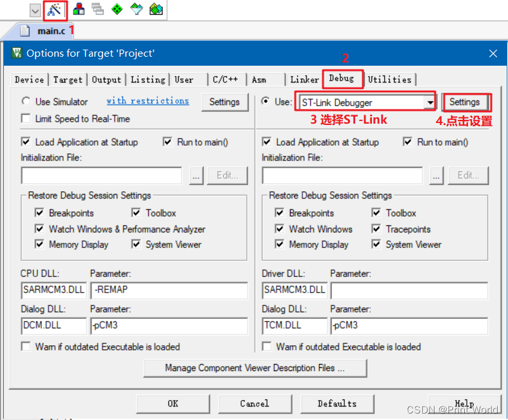Click the Help button
The image size is (508, 420).
[x=465, y=404]
